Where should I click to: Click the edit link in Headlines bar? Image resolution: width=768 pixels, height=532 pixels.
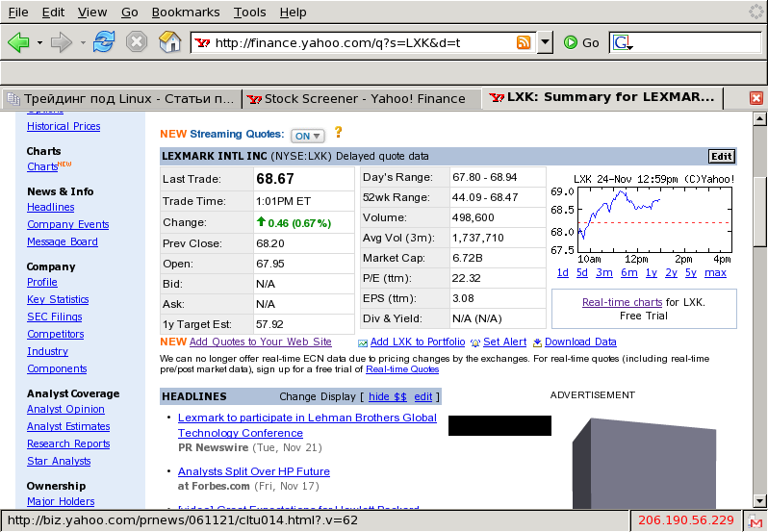pyautogui.click(x=423, y=396)
